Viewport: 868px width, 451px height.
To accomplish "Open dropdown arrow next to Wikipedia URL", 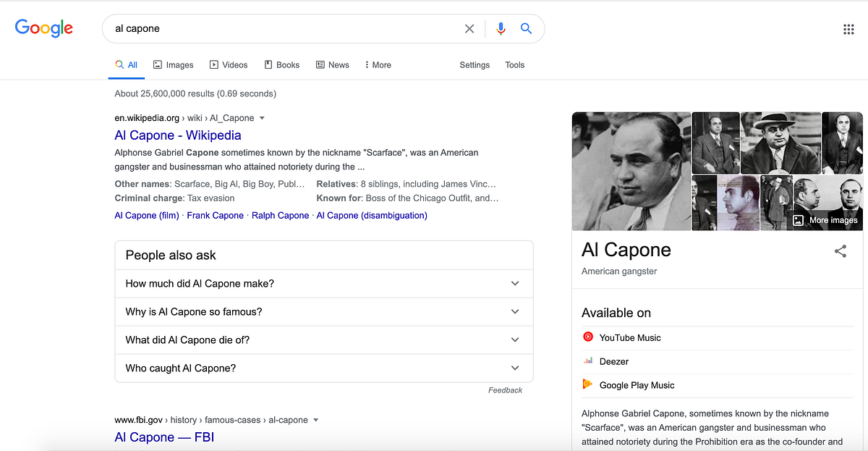I will tap(262, 118).
